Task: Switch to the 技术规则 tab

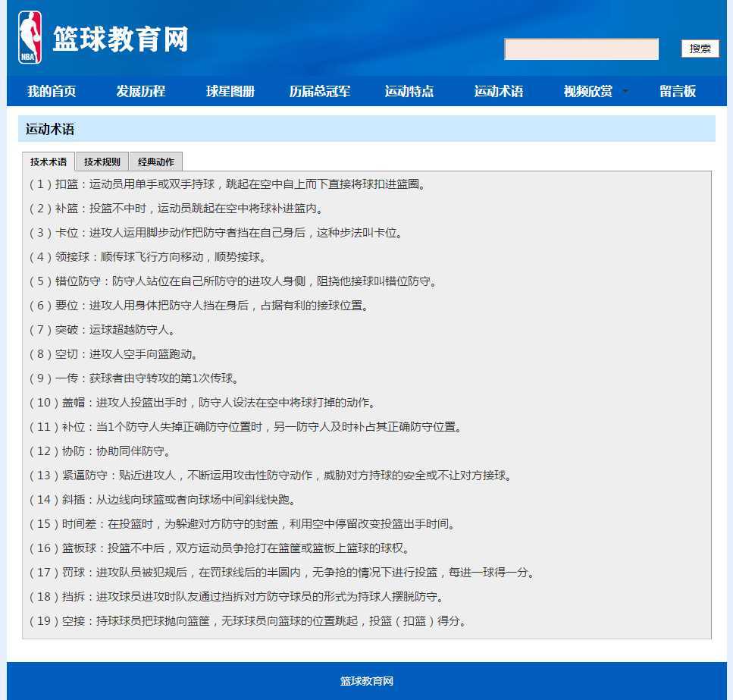Action: click(102, 162)
